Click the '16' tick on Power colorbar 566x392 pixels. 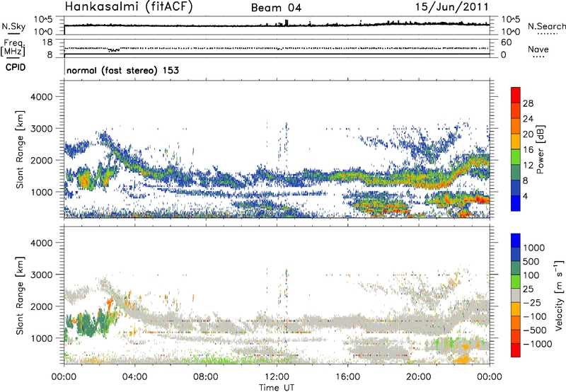click(528, 150)
